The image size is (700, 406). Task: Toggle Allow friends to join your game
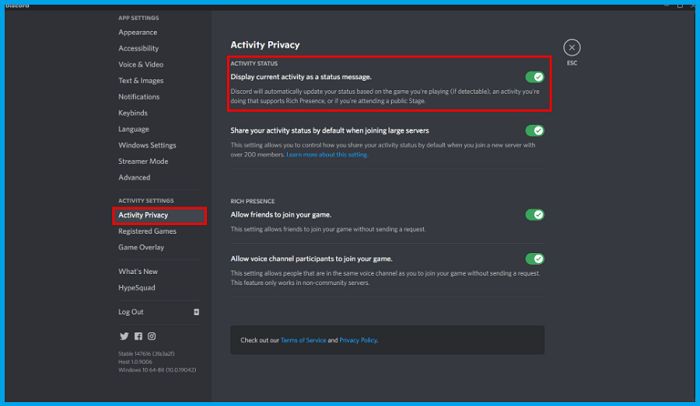pyautogui.click(x=534, y=215)
